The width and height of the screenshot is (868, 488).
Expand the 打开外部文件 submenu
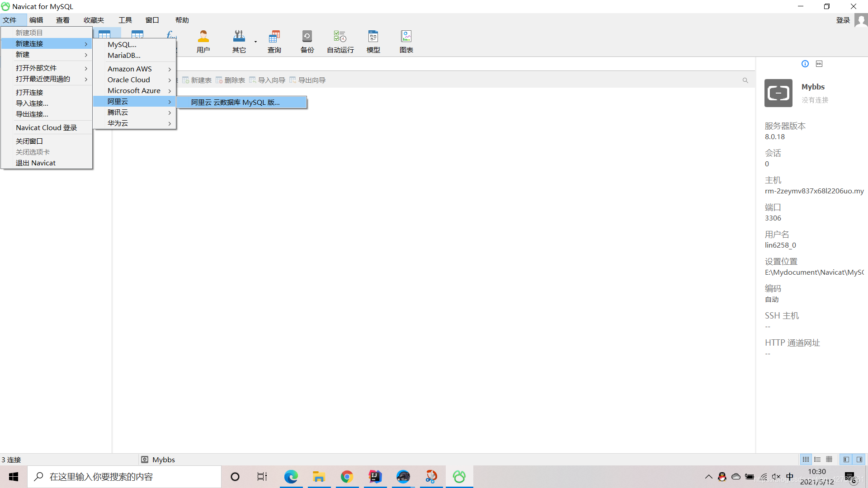47,68
